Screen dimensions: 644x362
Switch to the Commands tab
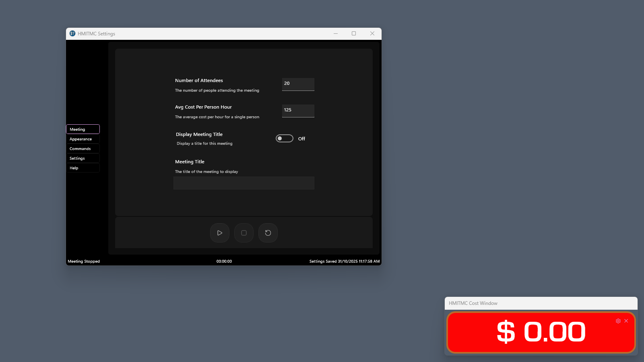click(83, 148)
